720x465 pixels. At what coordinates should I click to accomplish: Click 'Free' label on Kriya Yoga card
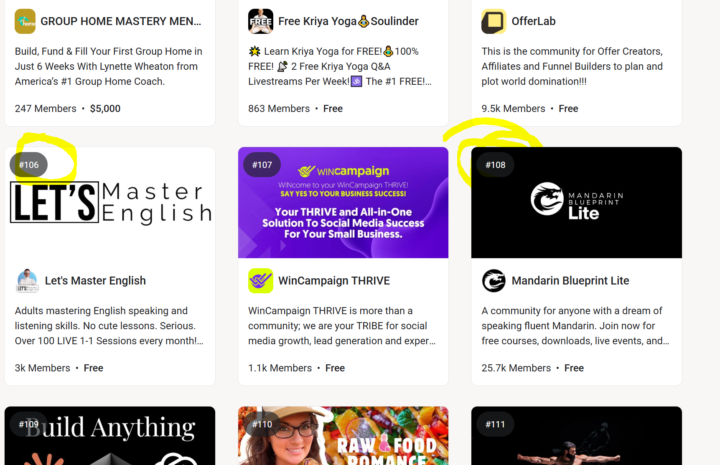click(x=333, y=109)
